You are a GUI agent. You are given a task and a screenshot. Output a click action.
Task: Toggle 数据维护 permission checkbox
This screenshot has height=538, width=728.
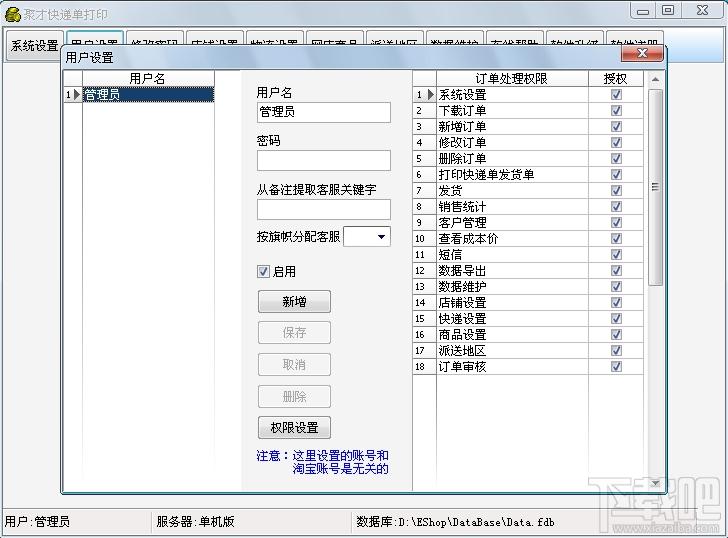[x=616, y=286]
